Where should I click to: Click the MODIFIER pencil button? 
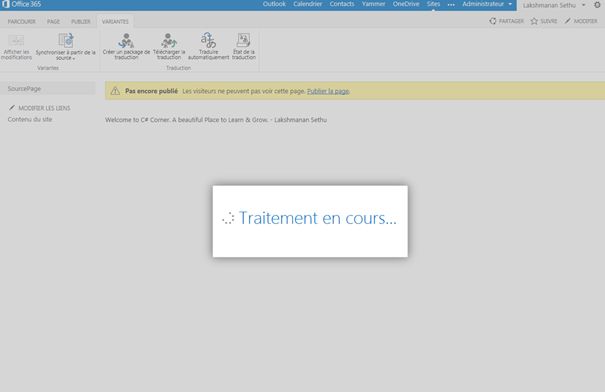[581, 21]
